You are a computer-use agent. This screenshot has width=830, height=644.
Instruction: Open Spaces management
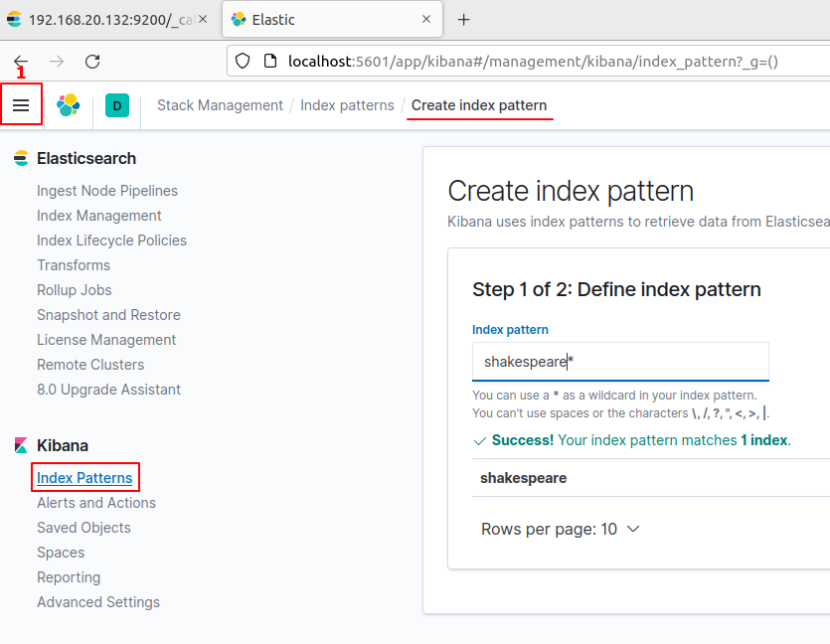tap(61, 553)
